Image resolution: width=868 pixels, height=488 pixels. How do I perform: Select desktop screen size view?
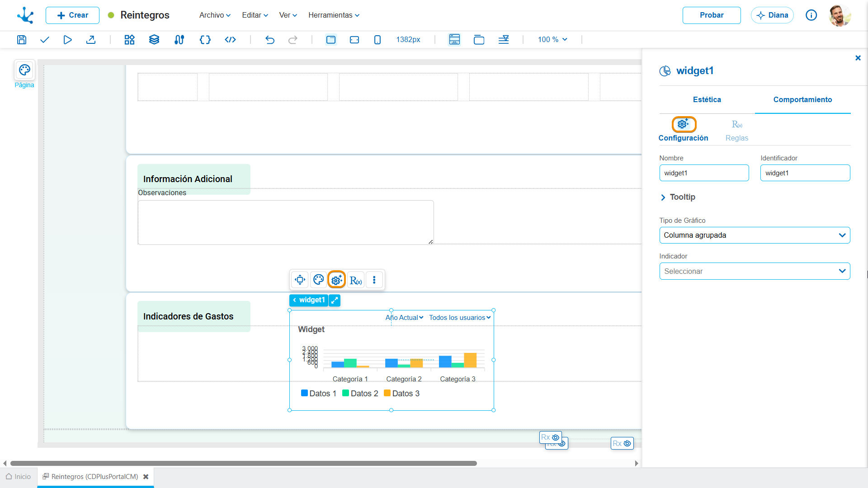pos(331,40)
